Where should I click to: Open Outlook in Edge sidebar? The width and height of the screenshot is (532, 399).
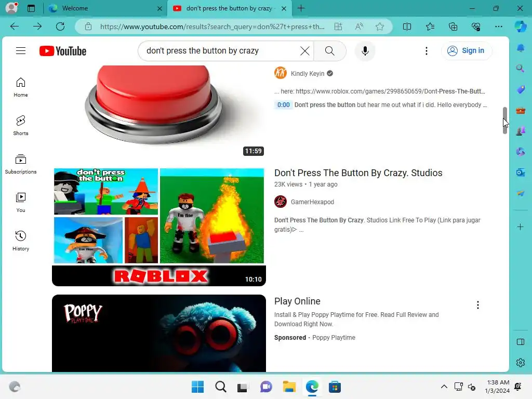pyautogui.click(x=521, y=172)
